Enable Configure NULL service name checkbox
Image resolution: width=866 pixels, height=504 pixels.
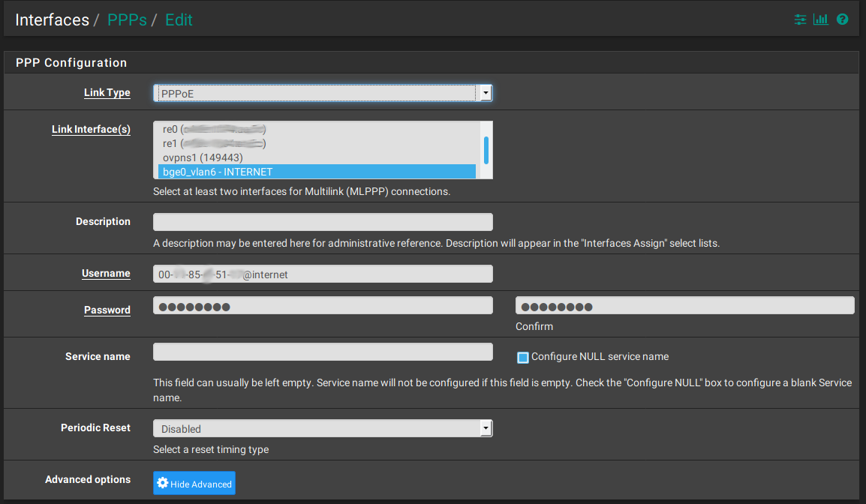point(523,357)
